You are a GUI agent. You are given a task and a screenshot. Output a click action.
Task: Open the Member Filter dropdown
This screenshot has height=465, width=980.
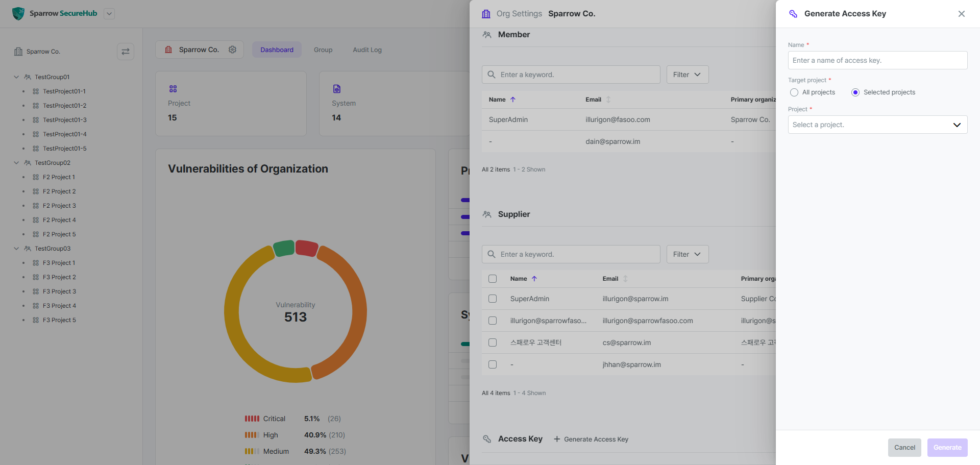688,75
